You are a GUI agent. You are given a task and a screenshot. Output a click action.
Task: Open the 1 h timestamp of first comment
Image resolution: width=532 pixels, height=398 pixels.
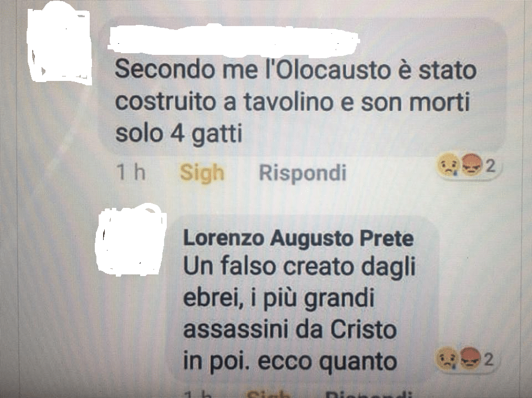click(131, 172)
